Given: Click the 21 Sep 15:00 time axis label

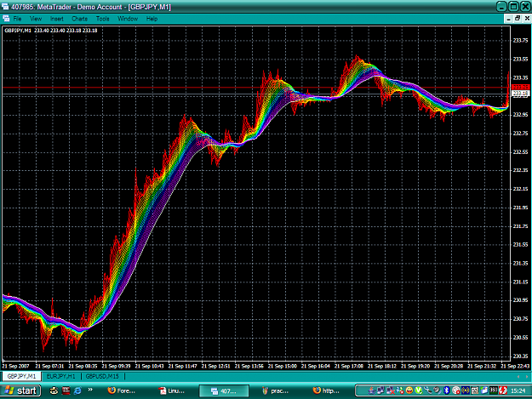Looking at the screenshot, I should click(x=283, y=366).
